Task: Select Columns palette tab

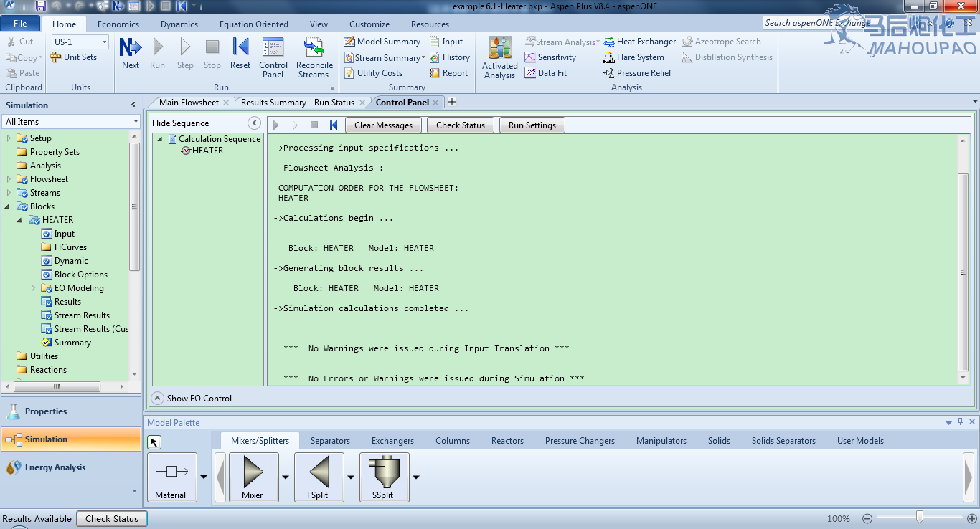Action: (453, 441)
